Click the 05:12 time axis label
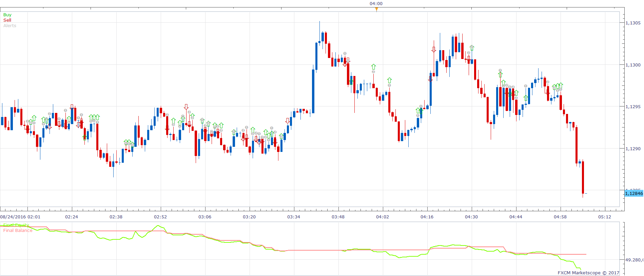 (x=605, y=217)
